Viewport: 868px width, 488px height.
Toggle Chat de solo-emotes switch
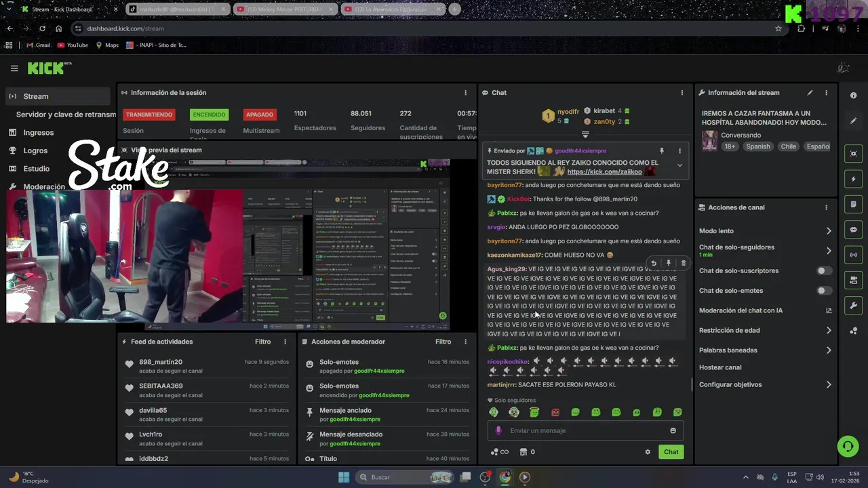(823, 291)
